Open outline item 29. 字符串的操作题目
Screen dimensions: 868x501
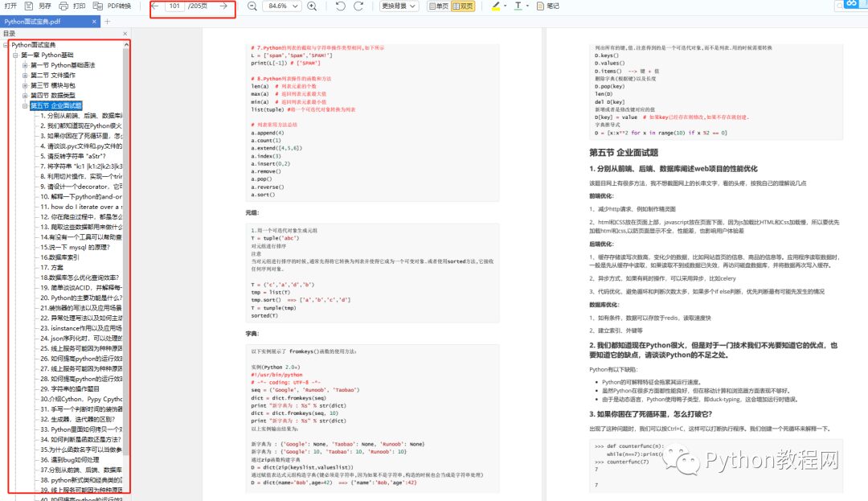tap(70, 389)
